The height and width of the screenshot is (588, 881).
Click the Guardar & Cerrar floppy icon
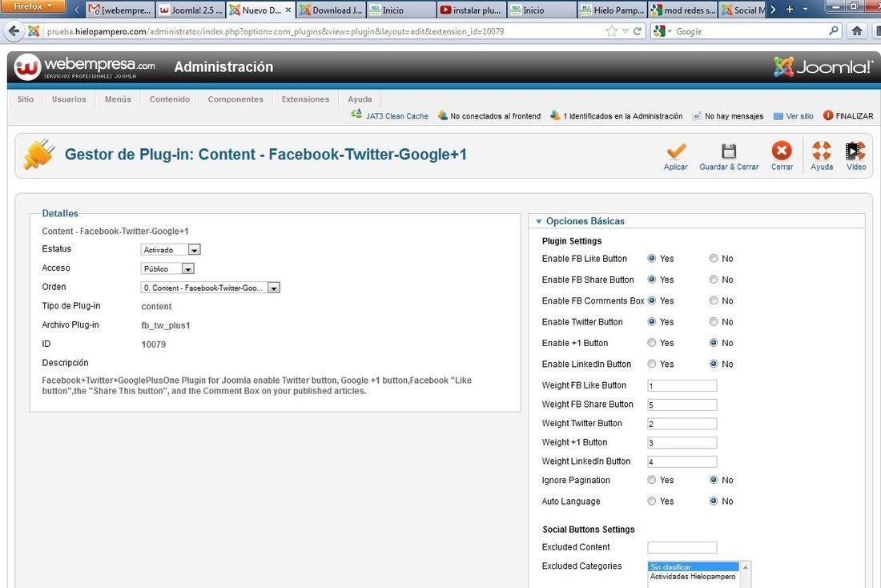click(x=729, y=151)
